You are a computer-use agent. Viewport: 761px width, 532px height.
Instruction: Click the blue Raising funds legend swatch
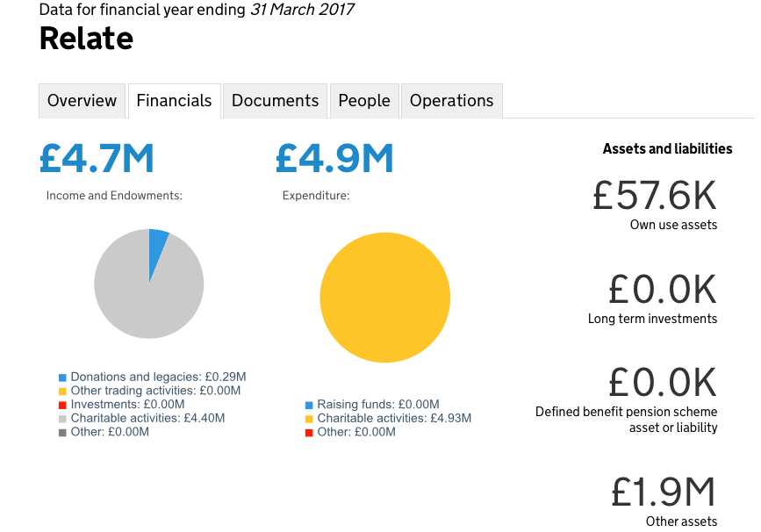[309, 405]
